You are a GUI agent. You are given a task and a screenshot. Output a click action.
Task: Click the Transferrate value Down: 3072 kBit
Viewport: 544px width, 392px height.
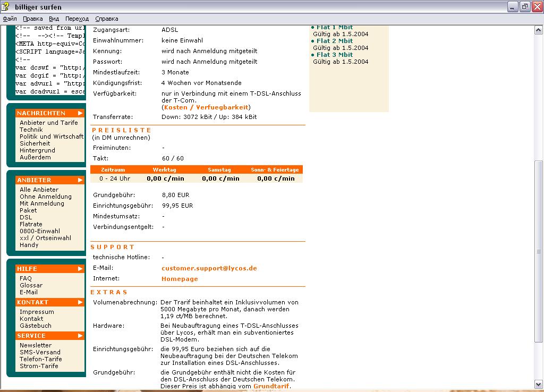[186, 117]
